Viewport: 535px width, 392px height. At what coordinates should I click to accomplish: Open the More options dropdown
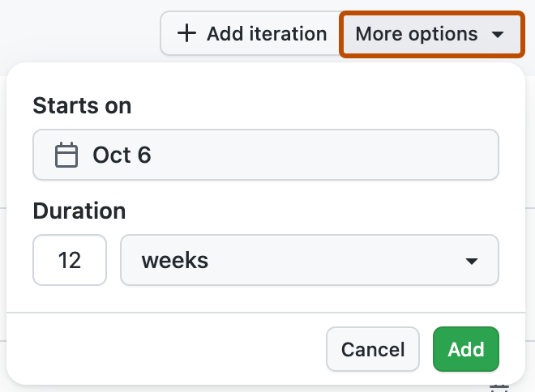430,34
